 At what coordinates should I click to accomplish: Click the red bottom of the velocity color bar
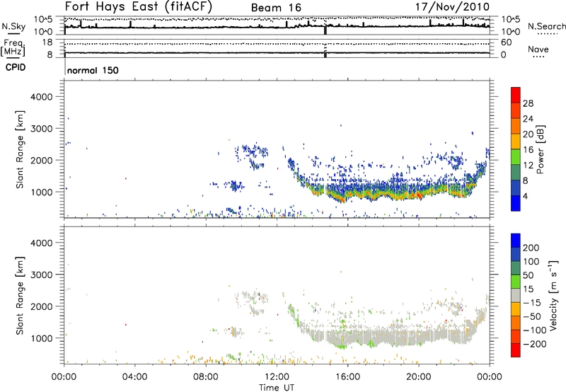tap(516, 350)
